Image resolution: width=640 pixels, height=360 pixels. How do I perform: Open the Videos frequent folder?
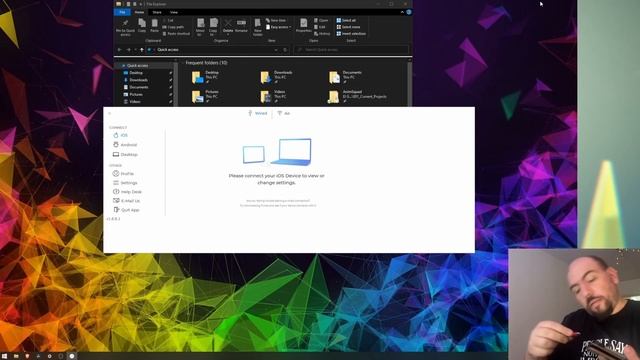pos(273,96)
